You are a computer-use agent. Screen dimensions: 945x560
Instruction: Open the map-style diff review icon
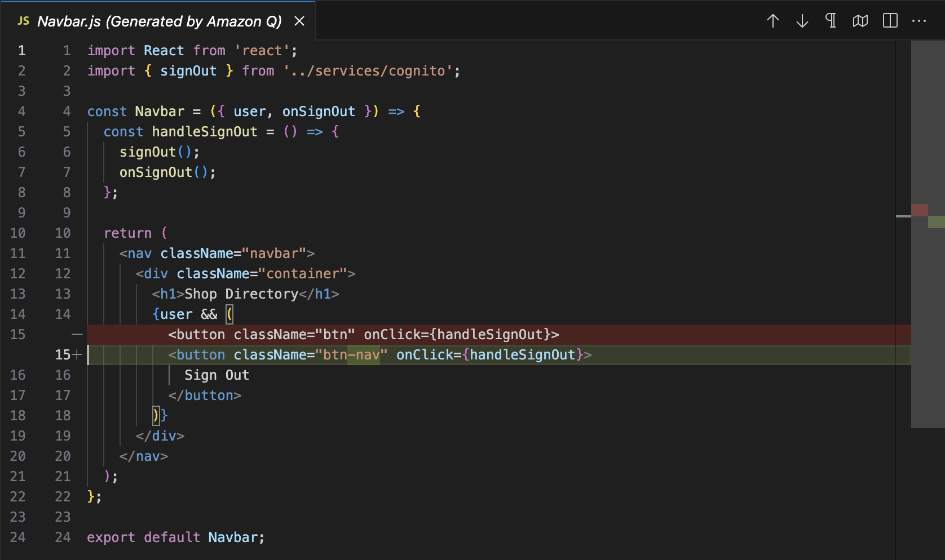[x=860, y=21]
